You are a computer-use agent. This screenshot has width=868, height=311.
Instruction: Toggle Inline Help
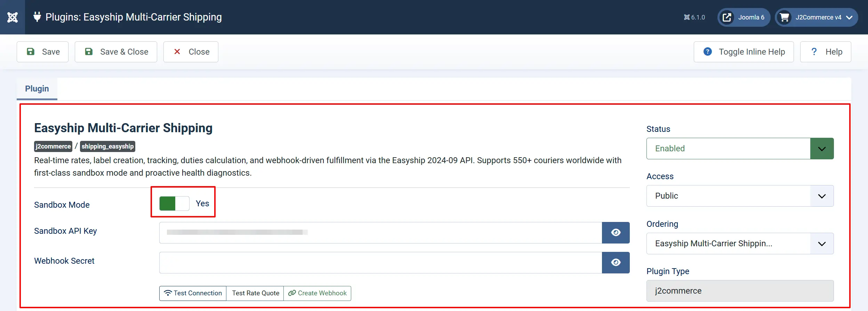pyautogui.click(x=744, y=52)
